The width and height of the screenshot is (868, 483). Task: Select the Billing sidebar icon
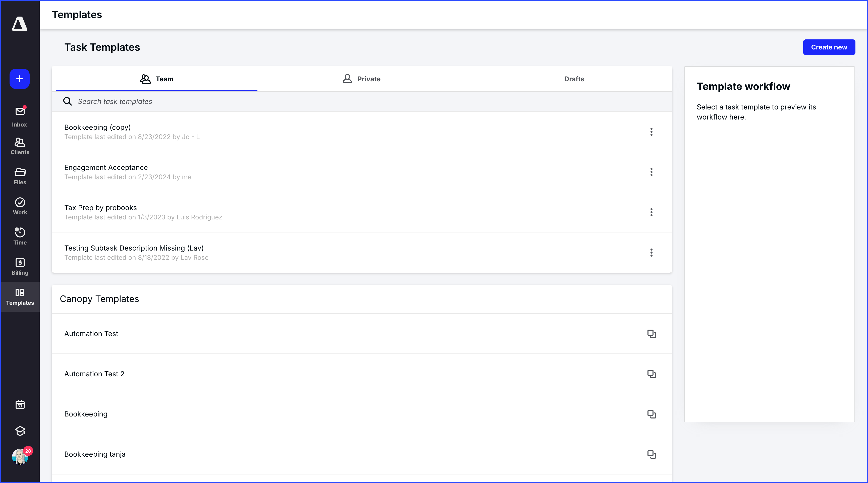coord(19,266)
